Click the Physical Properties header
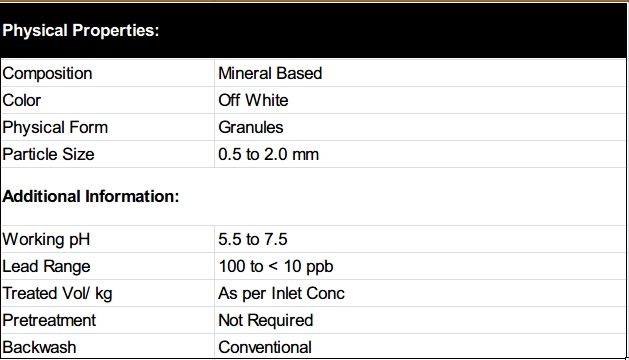The width and height of the screenshot is (629, 360). (81, 31)
